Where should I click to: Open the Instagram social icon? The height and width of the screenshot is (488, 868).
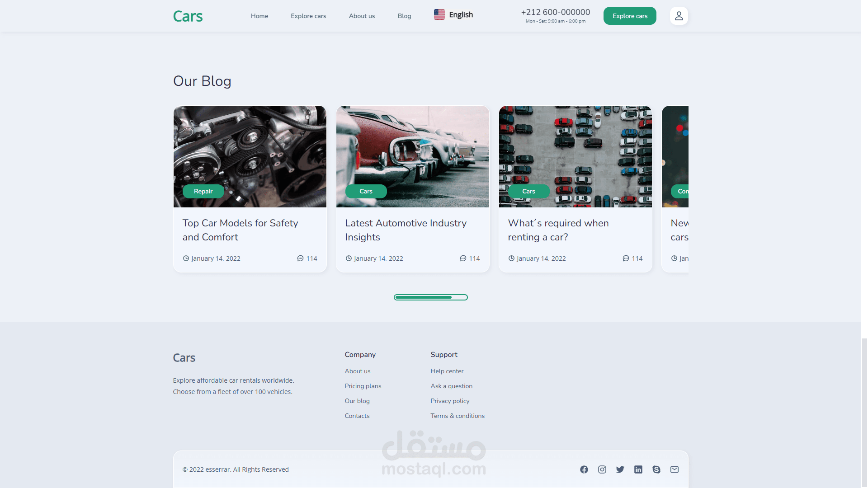(x=602, y=469)
